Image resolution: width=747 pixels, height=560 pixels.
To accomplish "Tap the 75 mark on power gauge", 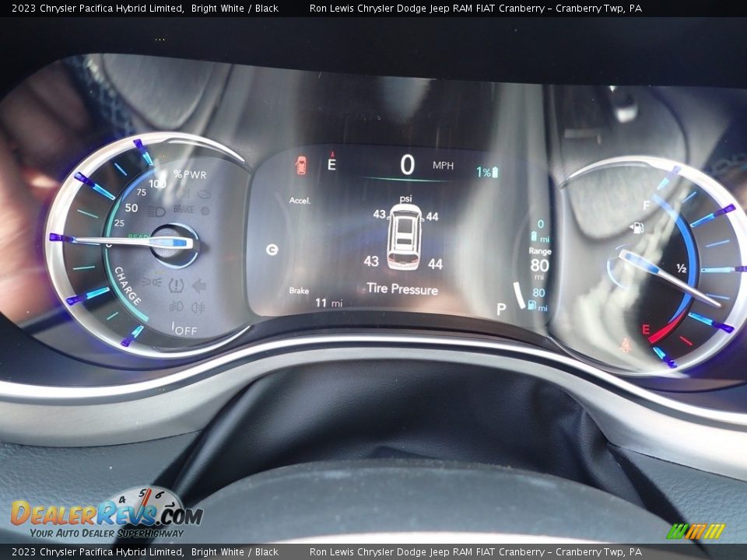I will [141, 192].
